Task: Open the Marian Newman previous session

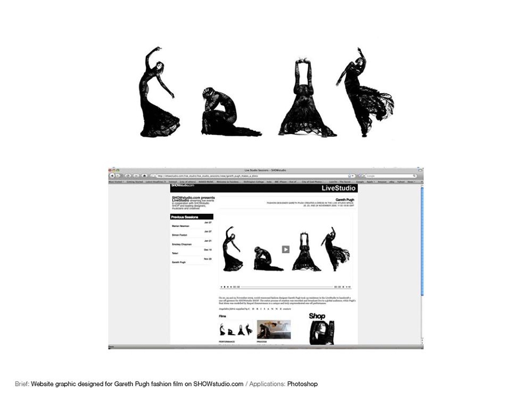Action: pyautogui.click(x=181, y=226)
